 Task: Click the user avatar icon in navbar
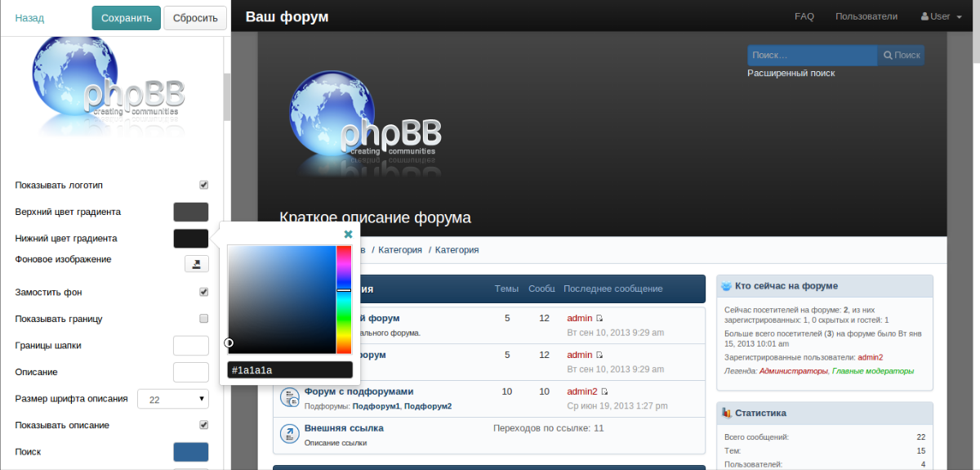point(925,16)
